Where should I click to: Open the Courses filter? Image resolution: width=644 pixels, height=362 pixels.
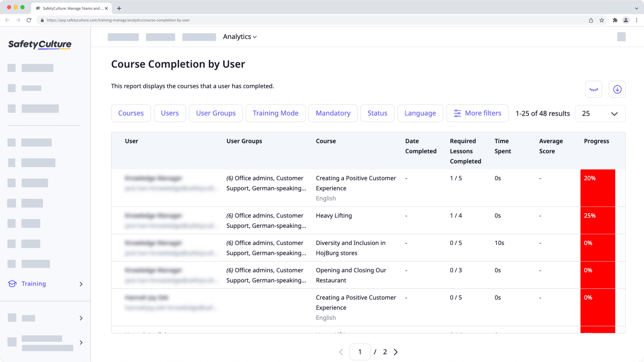pos(130,113)
